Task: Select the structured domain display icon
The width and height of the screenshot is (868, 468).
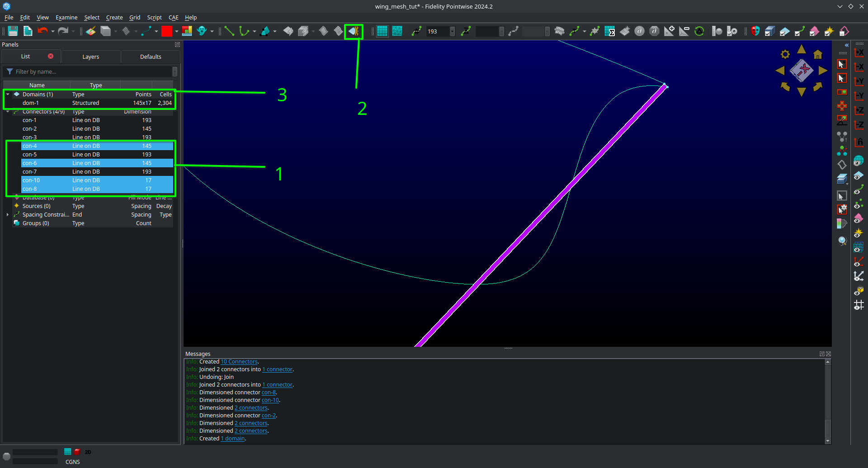Action: pos(382,31)
